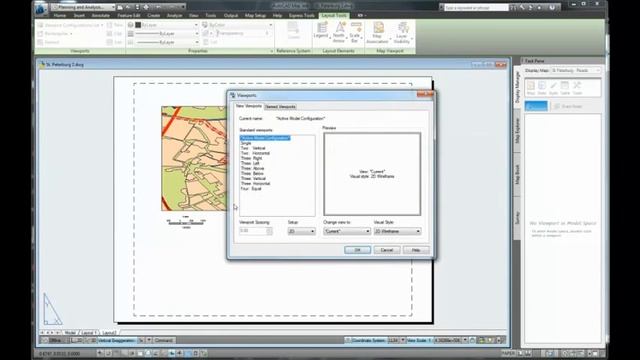640x360 pixels.
Task: Open the Express Tools ribbon tab
Action: (302, 16)
